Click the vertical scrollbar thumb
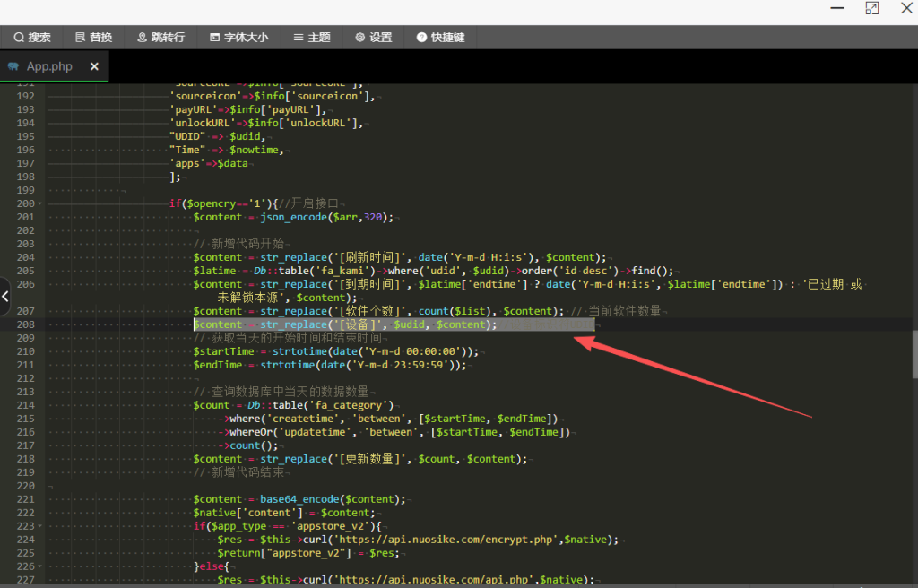 (914, 354)
